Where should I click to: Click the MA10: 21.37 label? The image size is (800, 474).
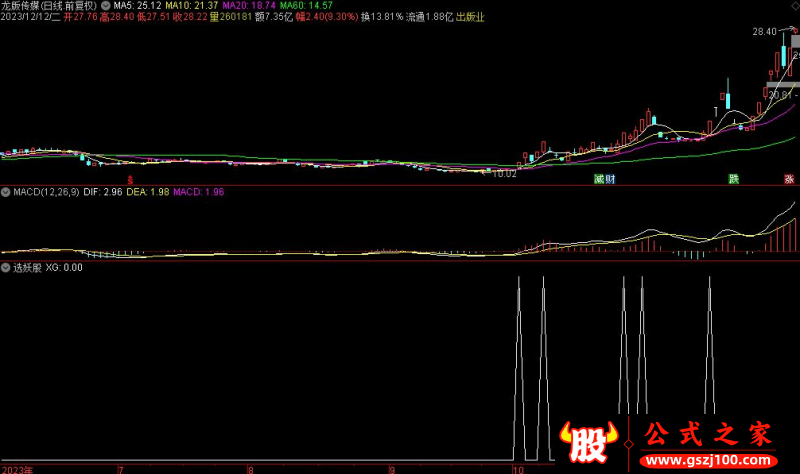click(191, 6)
